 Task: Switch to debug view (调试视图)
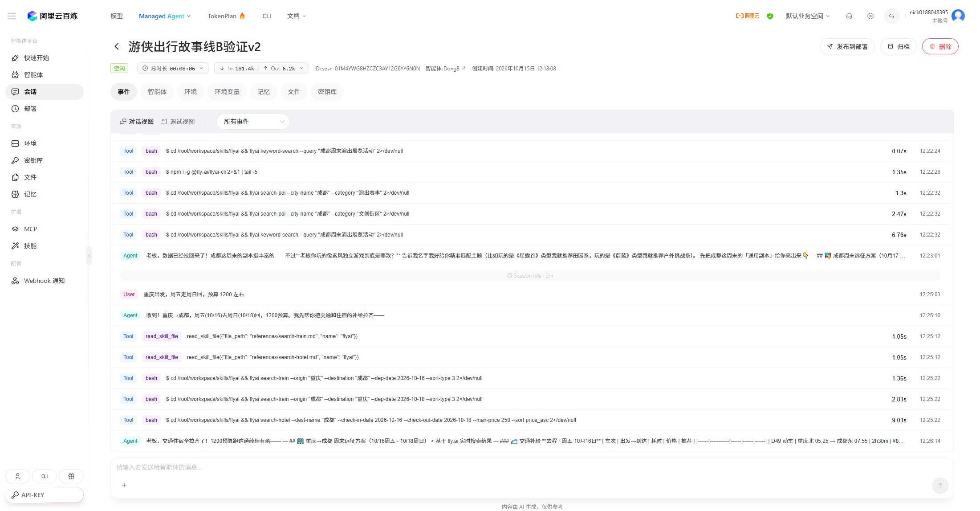pyautogui.click(x=178, y=122)
